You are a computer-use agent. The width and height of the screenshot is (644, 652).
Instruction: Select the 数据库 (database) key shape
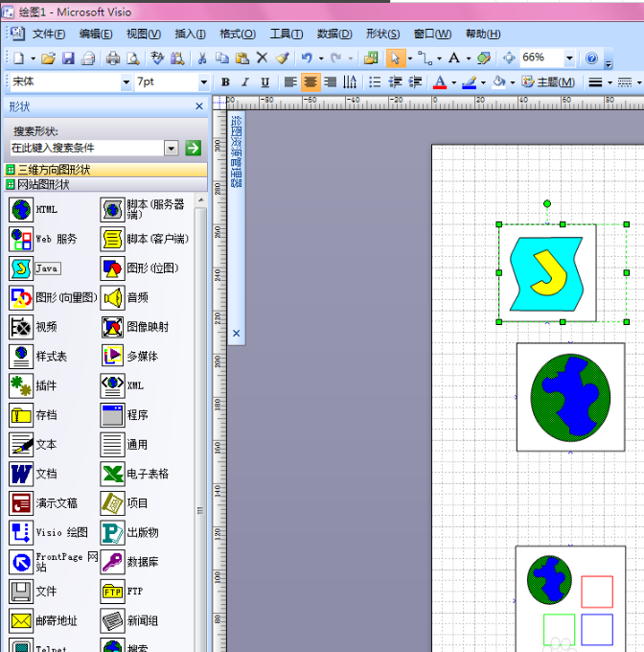coord(113,562)
